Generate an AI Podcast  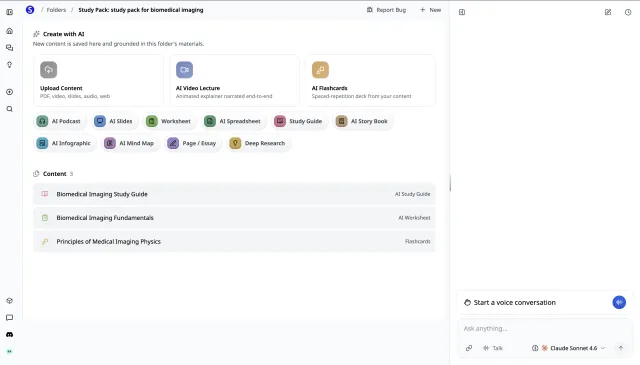point(59,121)
